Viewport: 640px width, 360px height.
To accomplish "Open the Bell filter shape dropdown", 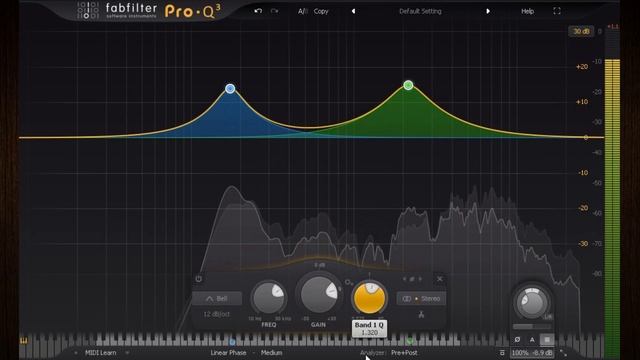I will pos(217,299).
